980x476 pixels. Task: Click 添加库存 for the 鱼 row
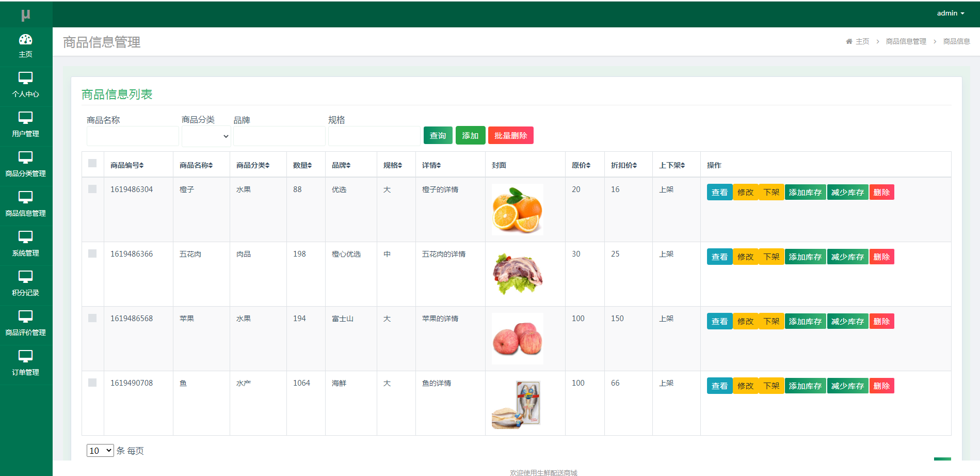pyautogui.click(x=805, y=386)
